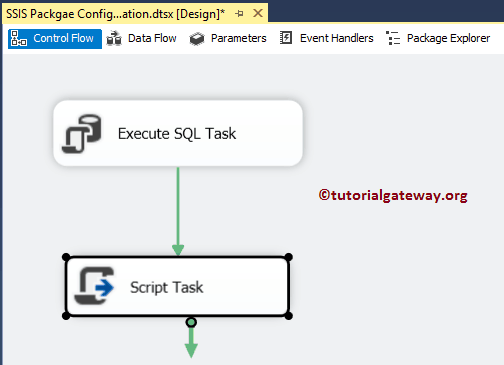The width and height of the screenshot is (504, 365).
Task: Click the Data Flow tab icon
Action: pos(114,38)
